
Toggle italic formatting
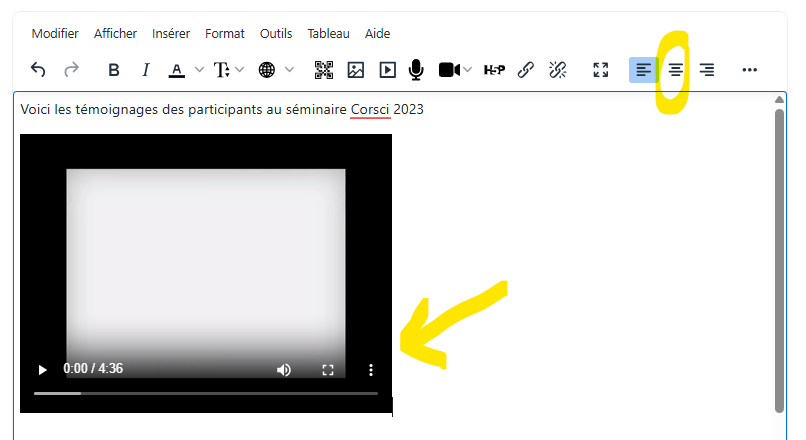[x=145, y=69]
